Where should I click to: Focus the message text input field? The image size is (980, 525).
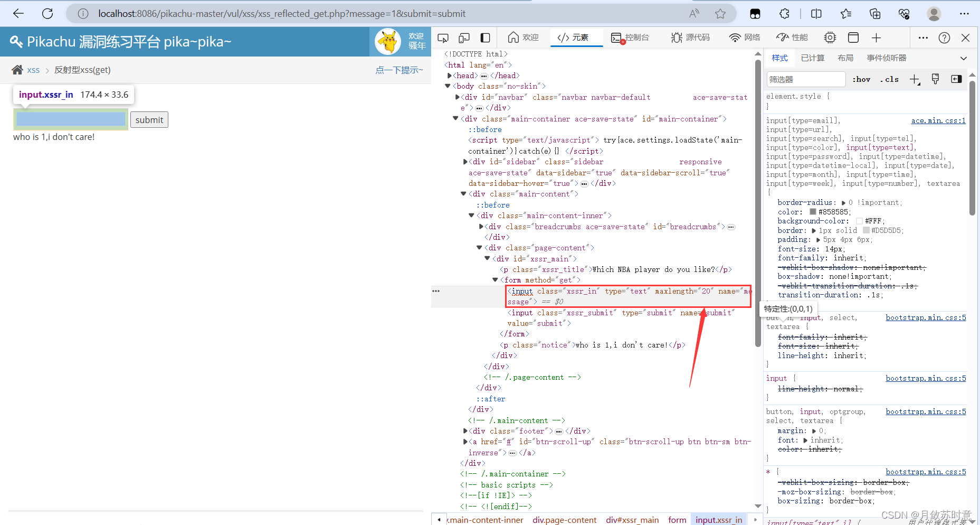pyautogui.click(x=71, y=119)
